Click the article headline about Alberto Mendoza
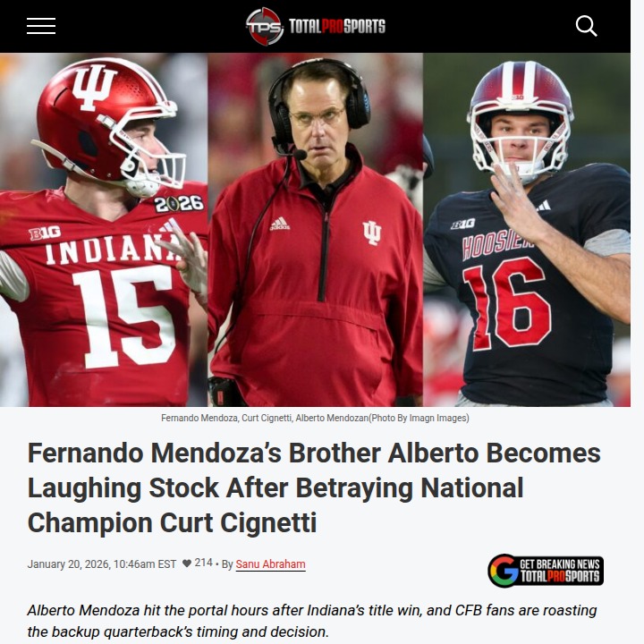The width and height of the screenshot is (644, 644). pos(314,487)
